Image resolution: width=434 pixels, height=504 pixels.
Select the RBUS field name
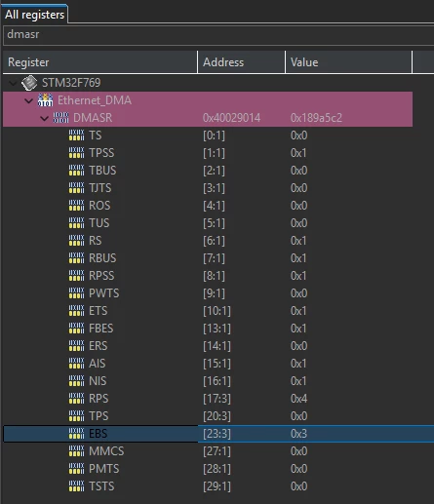coord(102,258)
